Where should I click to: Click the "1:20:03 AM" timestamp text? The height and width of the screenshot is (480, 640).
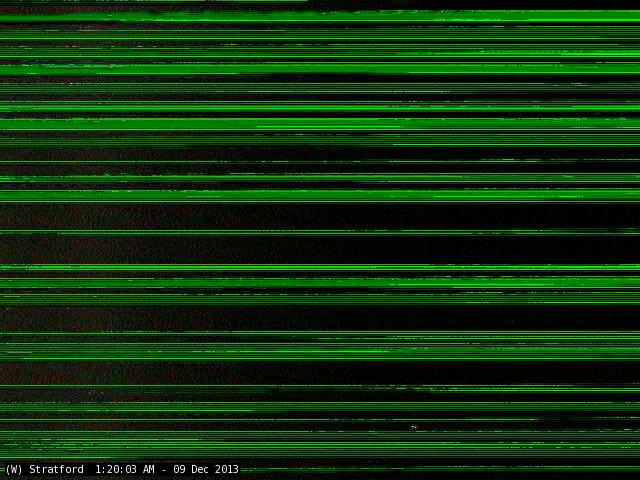pos(125,469)
